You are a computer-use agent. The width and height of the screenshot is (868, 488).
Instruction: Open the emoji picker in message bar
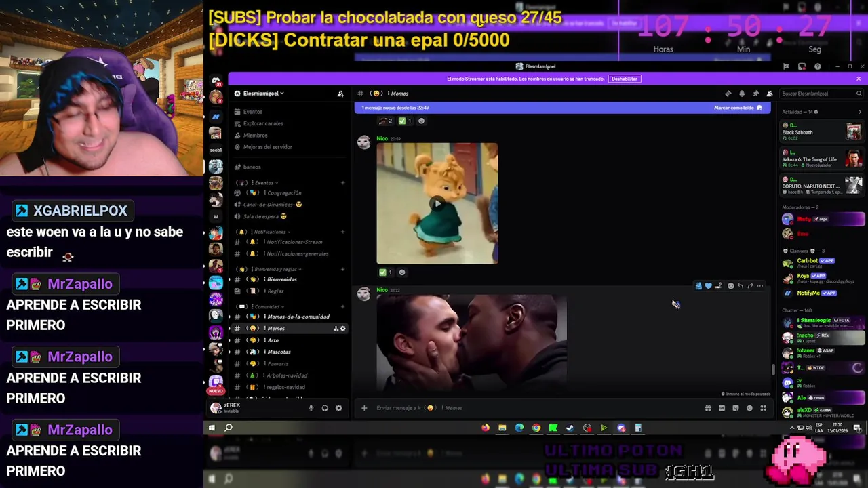(x=749, y=408)
